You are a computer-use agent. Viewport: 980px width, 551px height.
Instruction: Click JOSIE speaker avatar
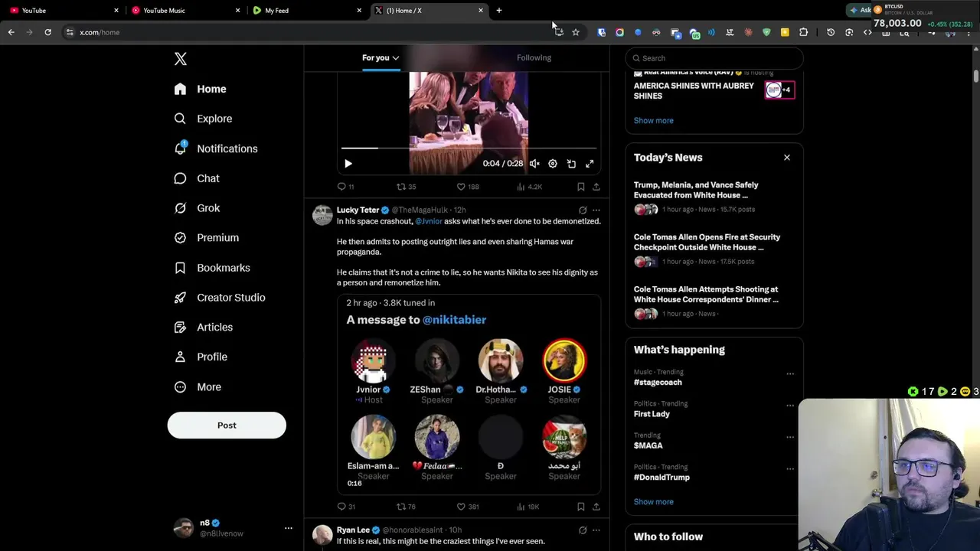coord(564,360)
